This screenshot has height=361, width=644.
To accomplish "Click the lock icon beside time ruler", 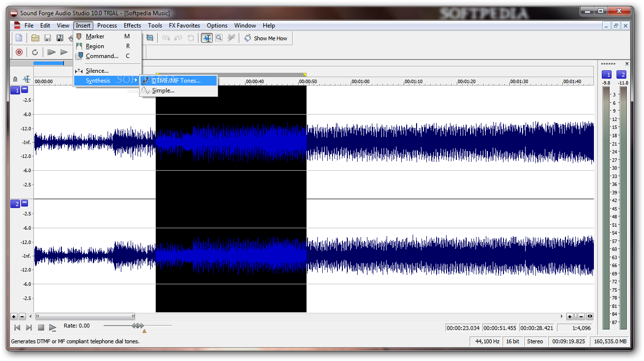I will point(15,80).
